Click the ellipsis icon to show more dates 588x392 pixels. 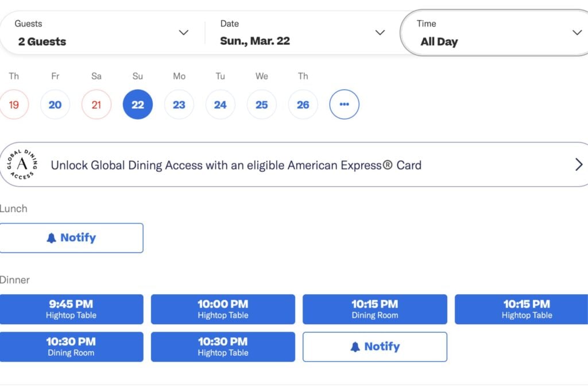pos(344,105)
